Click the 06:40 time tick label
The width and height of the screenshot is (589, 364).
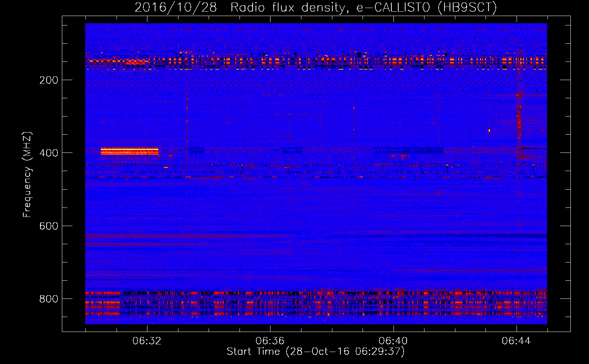point(393,341)
